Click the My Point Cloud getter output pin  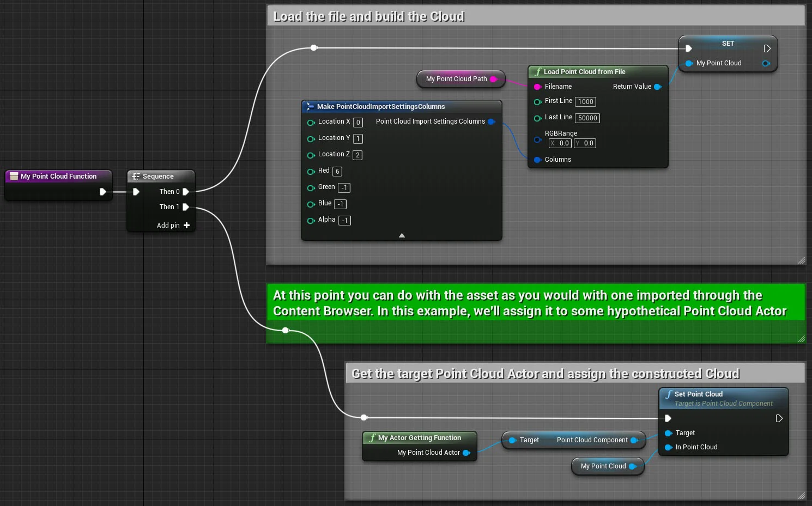click(x=633, y=466)
